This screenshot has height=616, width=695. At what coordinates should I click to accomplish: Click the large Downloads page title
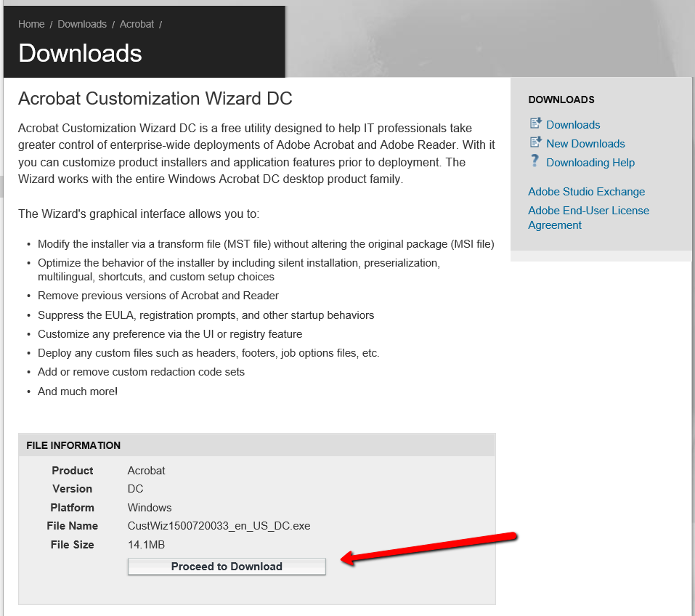click(80, 53)
